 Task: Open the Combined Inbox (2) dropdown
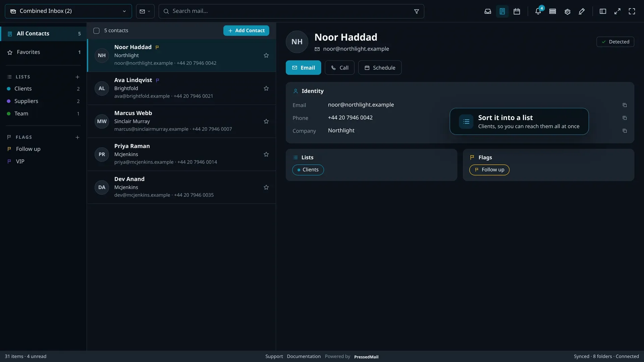pyautogui.click(x=68, y=11)
